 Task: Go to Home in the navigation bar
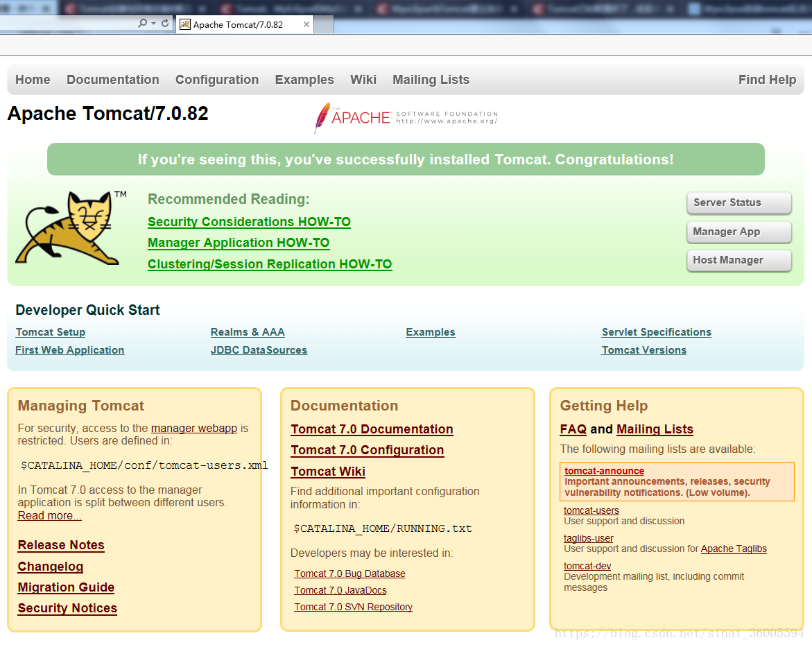[x=33, y=80]
